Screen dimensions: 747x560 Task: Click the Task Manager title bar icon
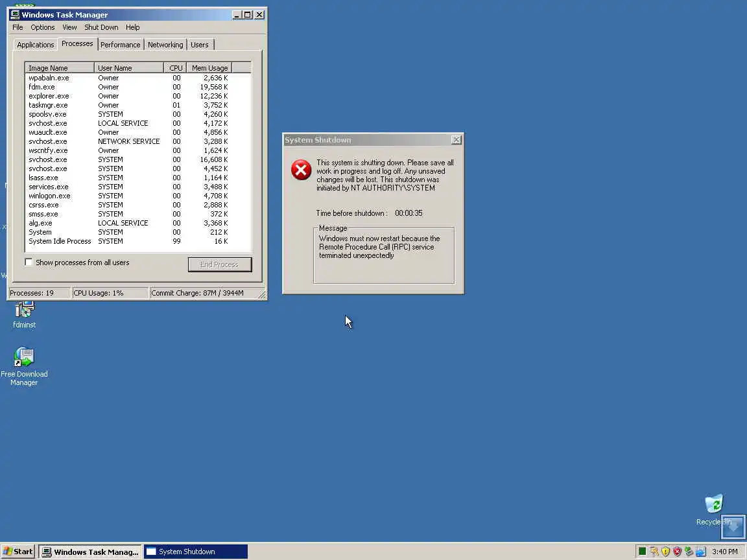[15, 14]
